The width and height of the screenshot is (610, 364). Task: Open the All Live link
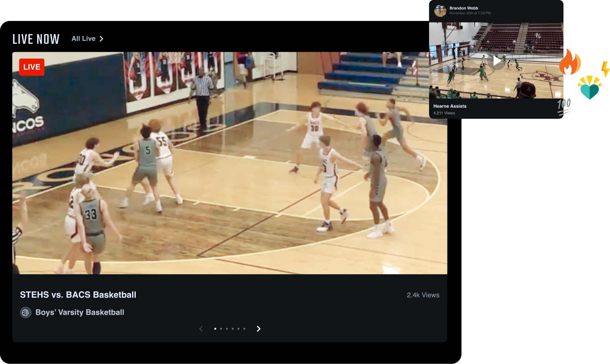pos(84,39)
